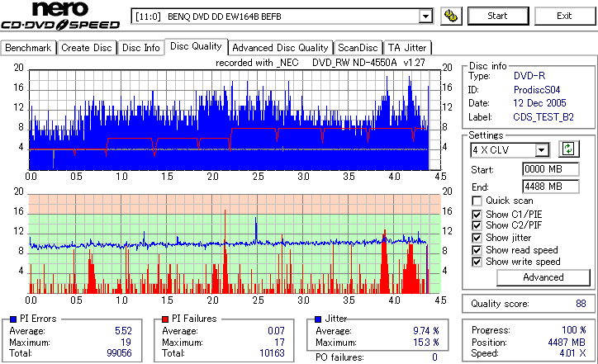Click Jitter average 9.74 %
The height and width of the screenshot is (364, 598).
tap(426, 331)
